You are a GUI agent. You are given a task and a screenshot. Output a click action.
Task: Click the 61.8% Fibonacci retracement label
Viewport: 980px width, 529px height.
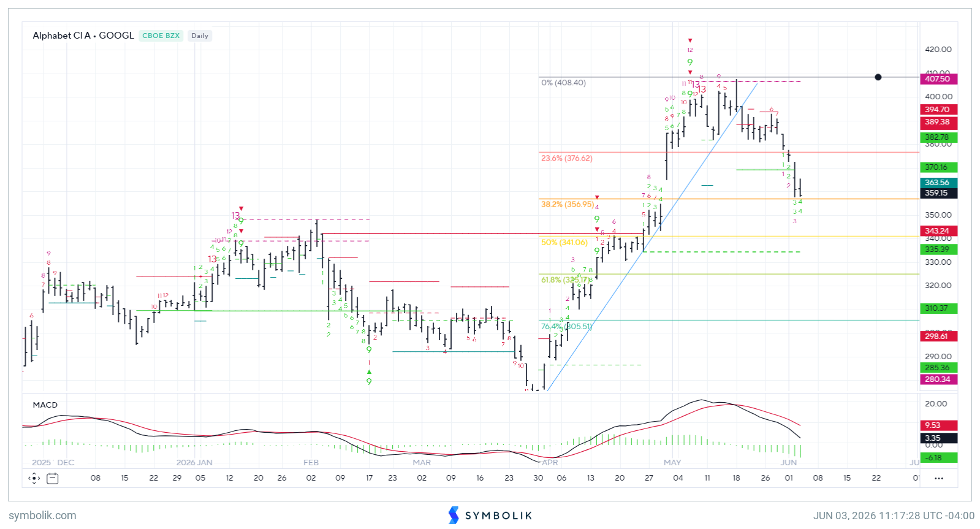click(567, 280)
